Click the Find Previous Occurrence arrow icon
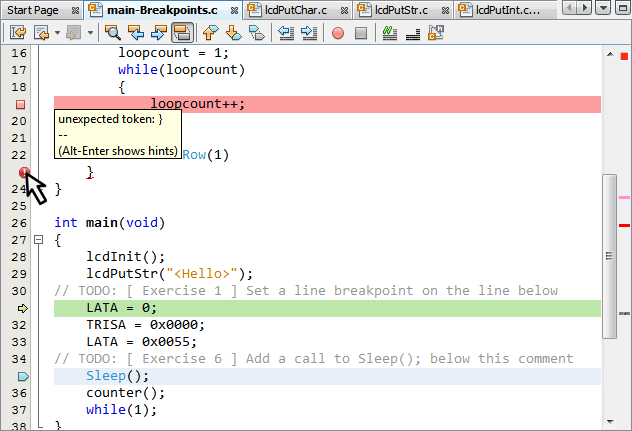This screenshot has height=431, width=632. point(136,33)
